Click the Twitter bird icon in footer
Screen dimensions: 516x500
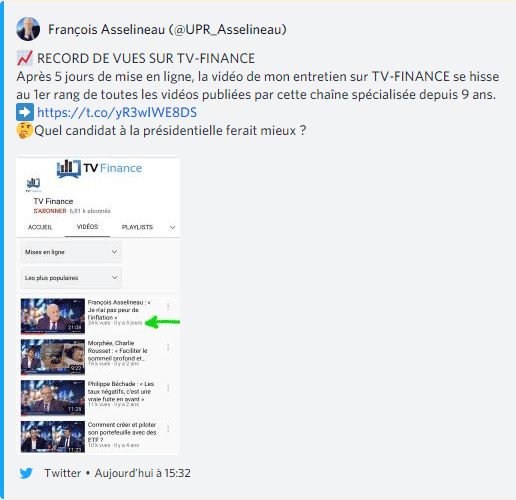coord(26,473)
